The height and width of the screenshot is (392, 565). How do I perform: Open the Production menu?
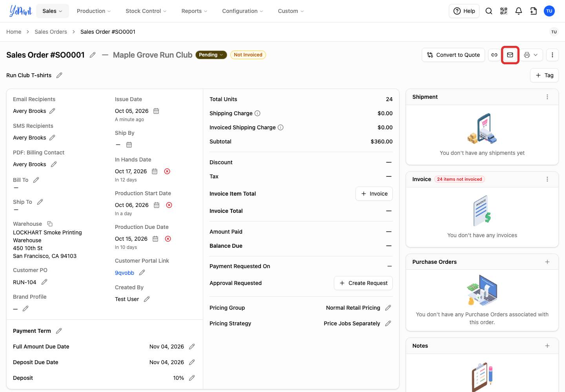[94, 11]
